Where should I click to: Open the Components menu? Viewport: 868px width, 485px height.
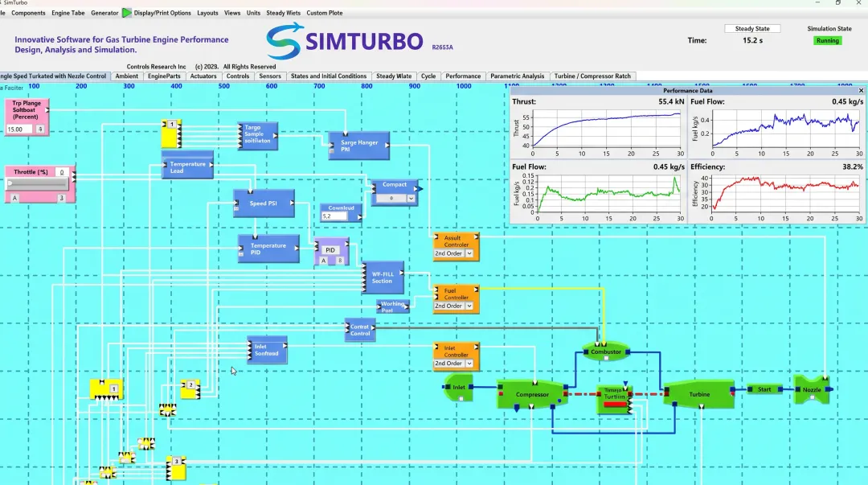pos(28,13)
